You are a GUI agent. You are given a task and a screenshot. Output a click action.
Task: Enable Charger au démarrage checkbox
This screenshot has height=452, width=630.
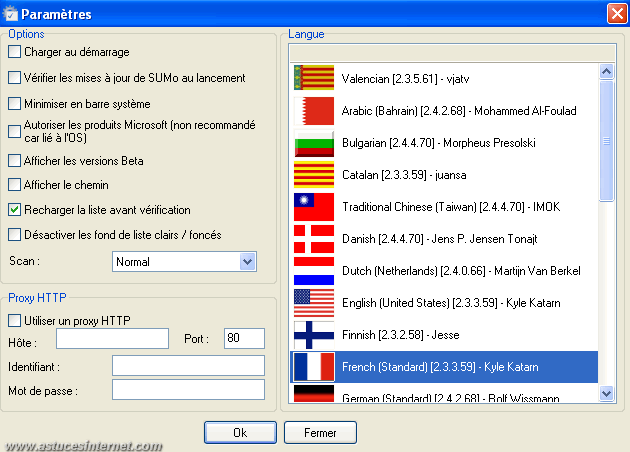coord(14,52)
